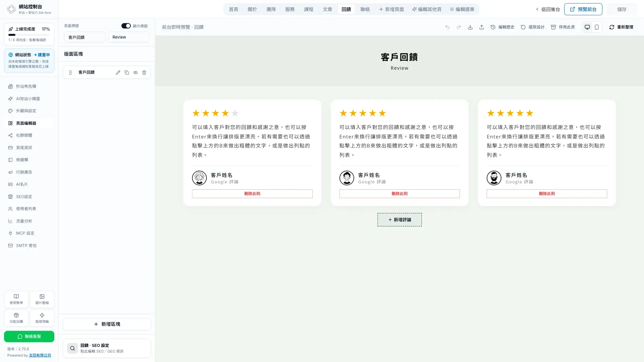Switch to 團隊 page tab
The image size is (644, 362).
tap(271, 9)
